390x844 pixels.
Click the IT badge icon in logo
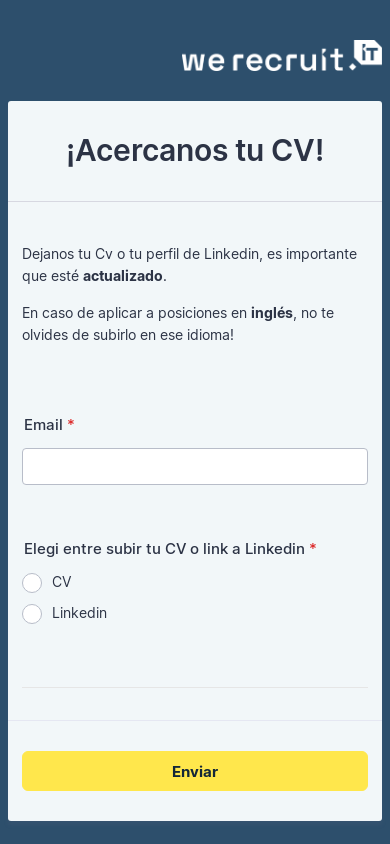click(x=368, y=52)
